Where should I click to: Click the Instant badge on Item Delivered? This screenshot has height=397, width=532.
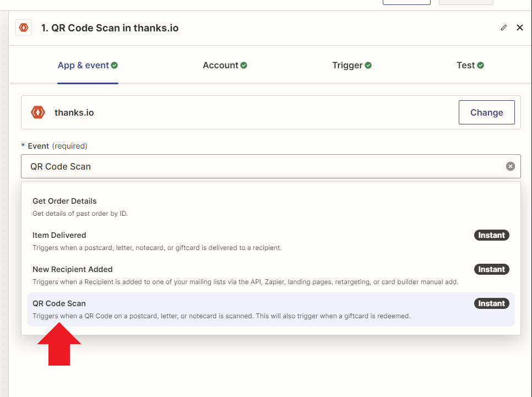click(492, 235)
